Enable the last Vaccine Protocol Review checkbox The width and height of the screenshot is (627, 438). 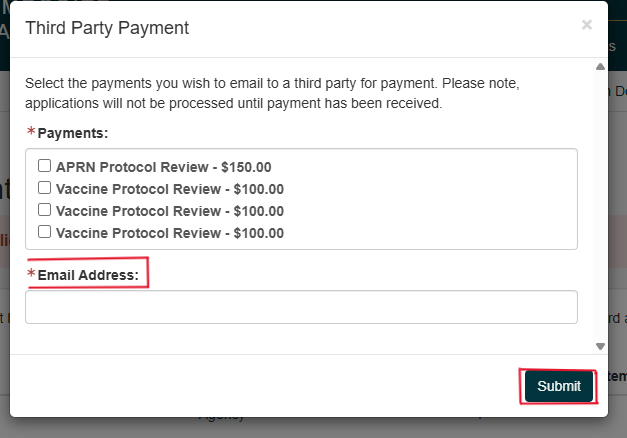click(x=44, y=232)
